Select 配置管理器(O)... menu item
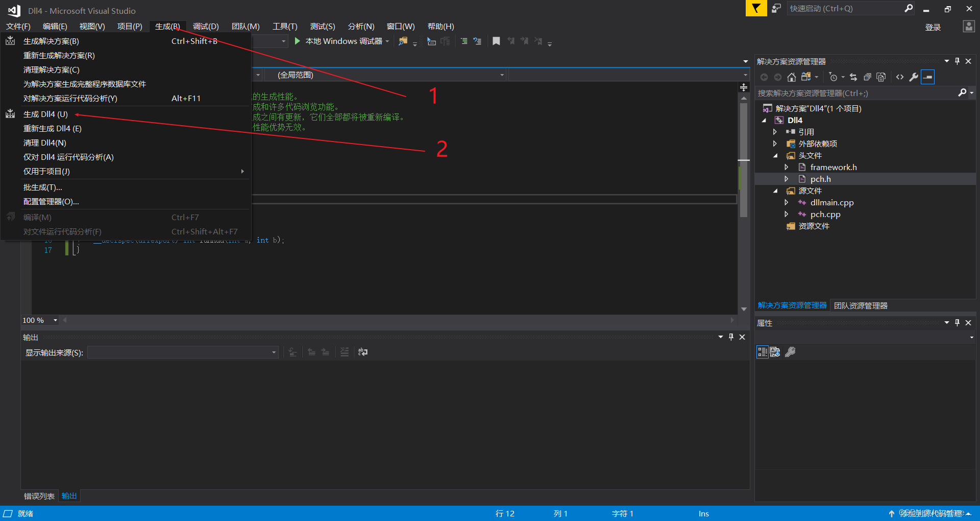 (x=126, y=201)
